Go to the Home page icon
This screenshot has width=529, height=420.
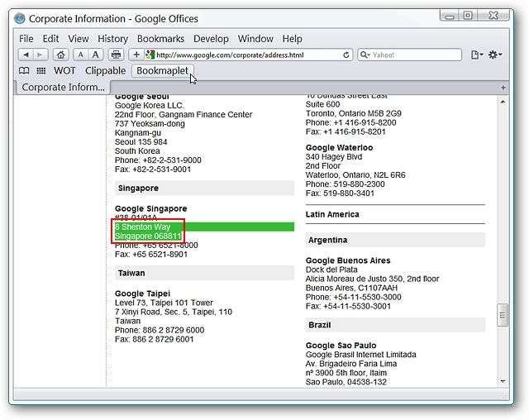pyautogui.click(x=61, y=55)
